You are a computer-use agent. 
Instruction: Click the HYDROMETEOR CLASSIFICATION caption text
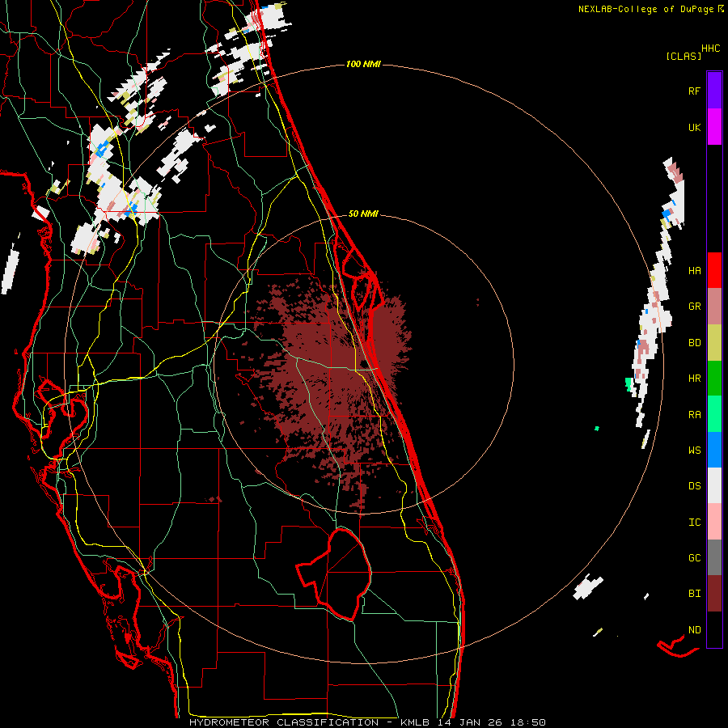(x=284, y=722)
